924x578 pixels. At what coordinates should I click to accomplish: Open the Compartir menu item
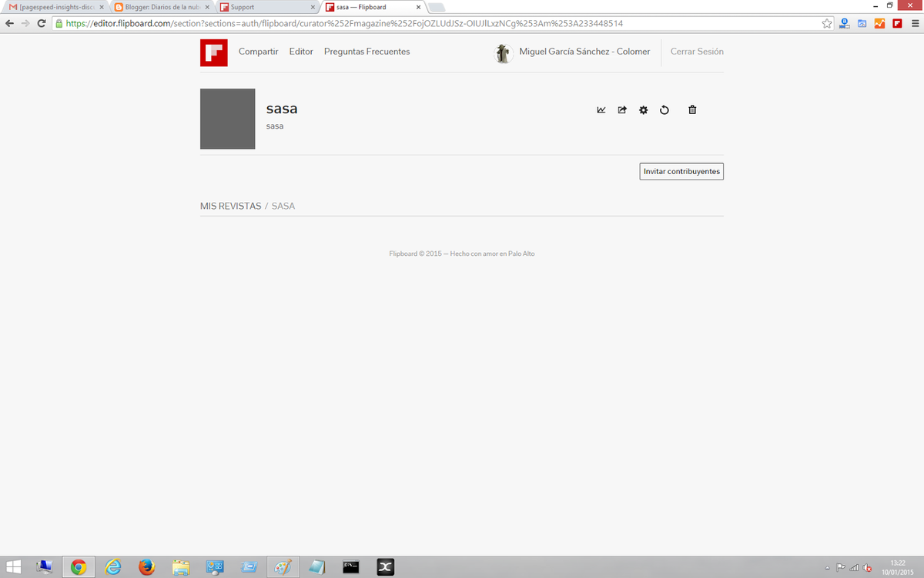pos(258,52)
